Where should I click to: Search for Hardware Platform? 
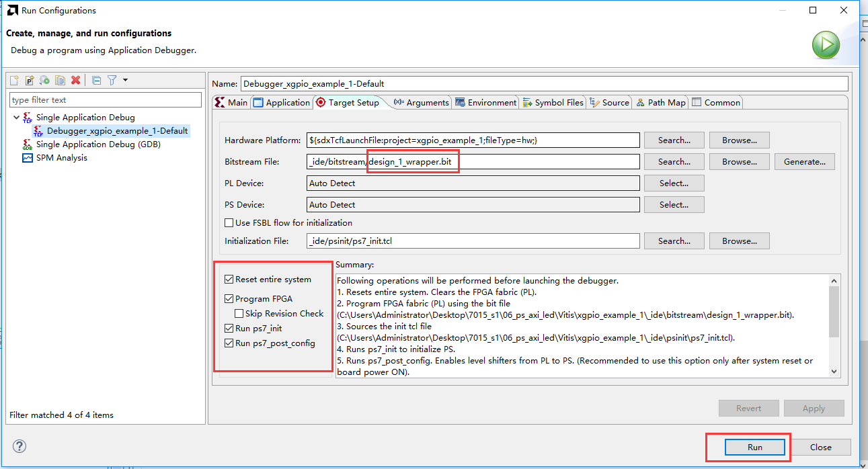click(674, 140)
